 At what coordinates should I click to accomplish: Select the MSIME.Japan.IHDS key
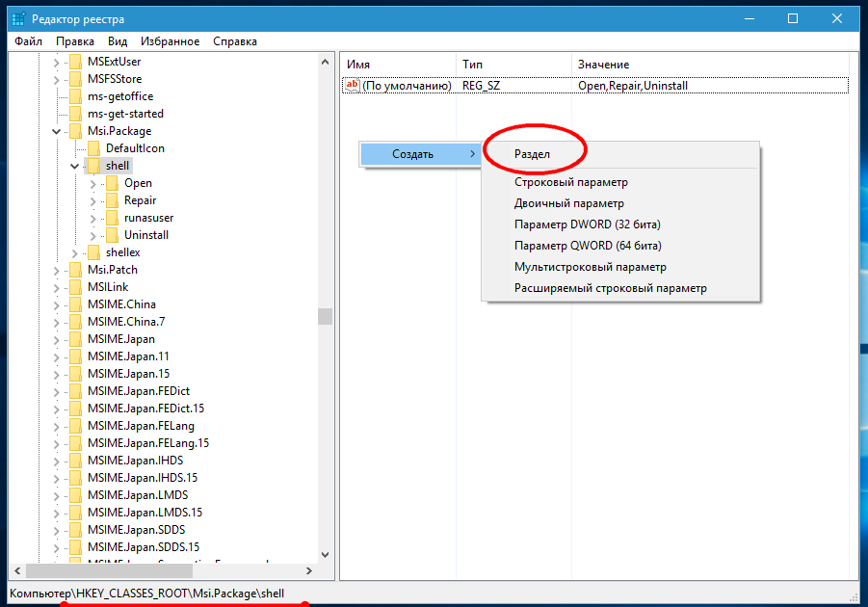point(135,461)
